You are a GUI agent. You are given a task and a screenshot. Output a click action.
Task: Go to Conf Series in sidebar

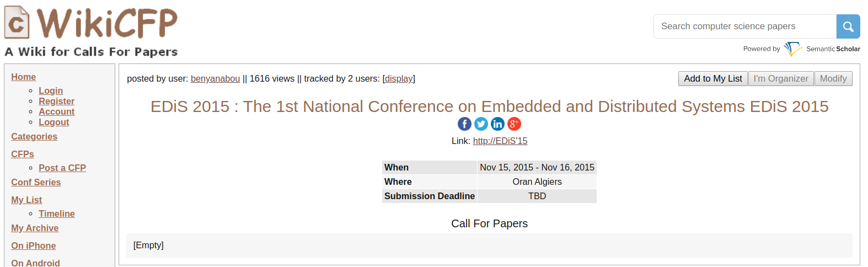coord(36,183)
